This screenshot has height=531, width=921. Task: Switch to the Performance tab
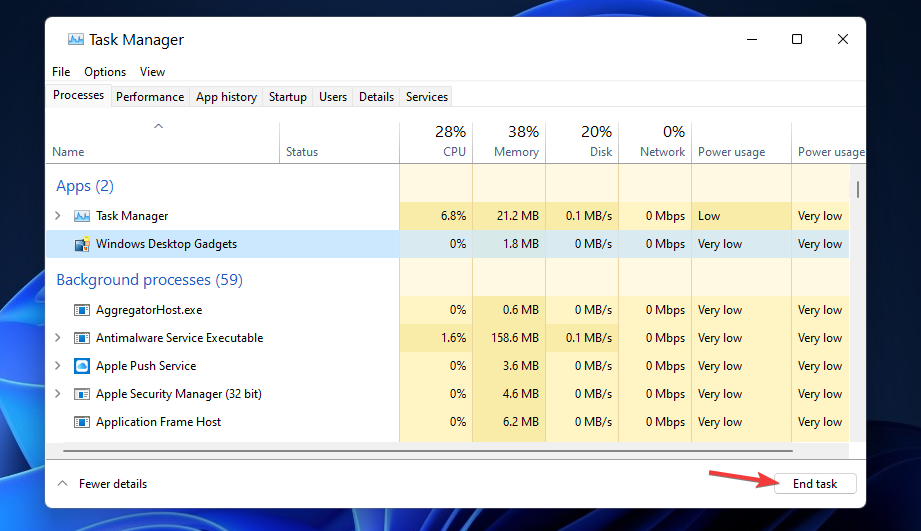150,97
